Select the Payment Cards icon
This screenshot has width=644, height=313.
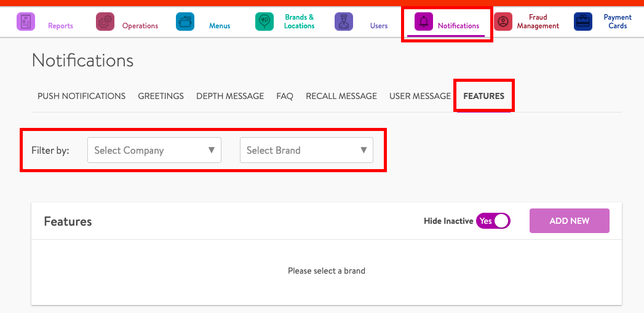tap(583, 22)
